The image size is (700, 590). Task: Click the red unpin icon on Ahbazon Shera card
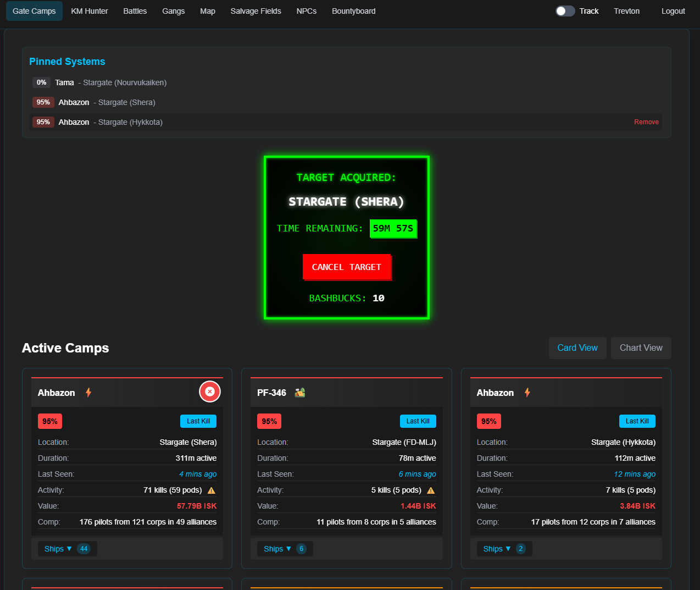click(209, 392)
